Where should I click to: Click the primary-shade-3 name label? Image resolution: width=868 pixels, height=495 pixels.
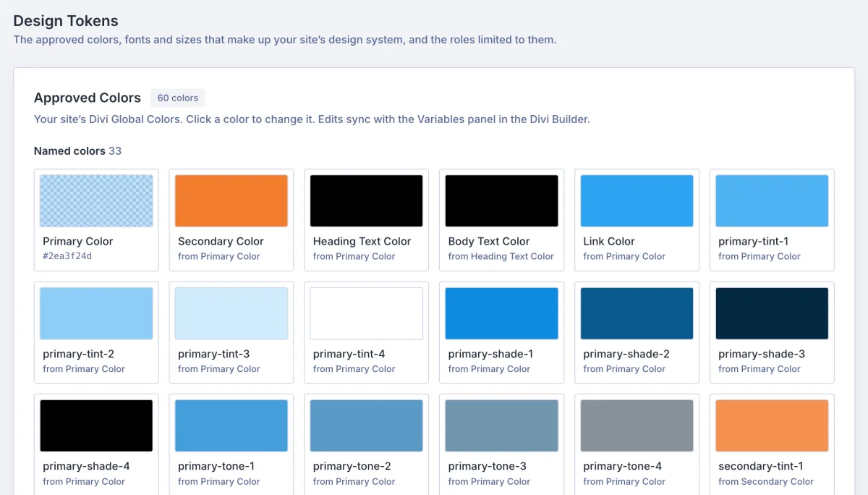coord(762,354)
